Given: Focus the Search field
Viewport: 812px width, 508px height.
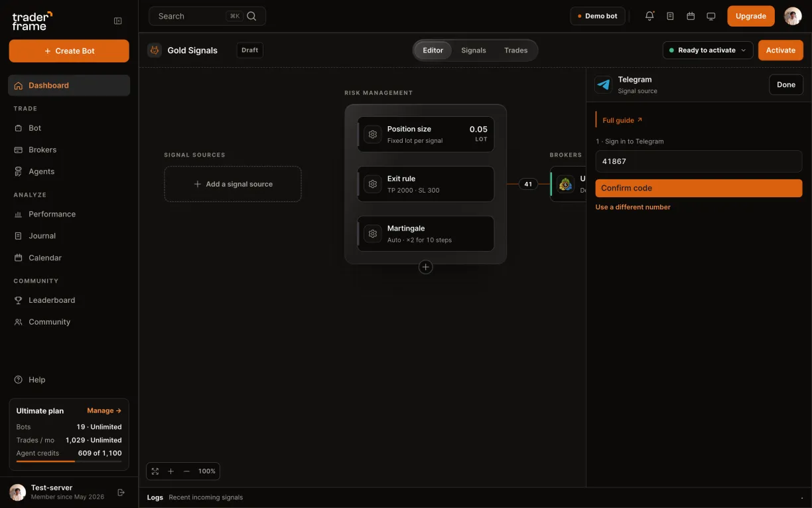Looking at the screenshot, I should (x=208, y=16).
